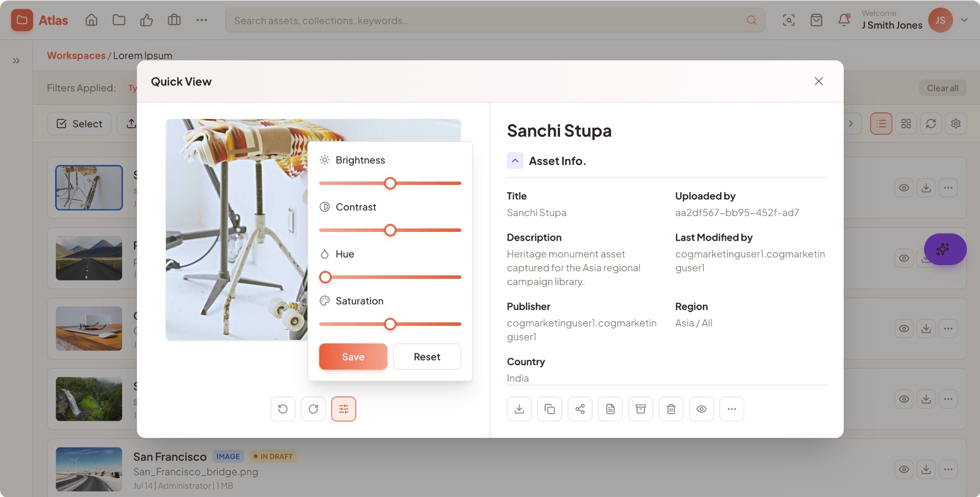
Task: Click the search magnifier icon
Action: tap(751, 20)
